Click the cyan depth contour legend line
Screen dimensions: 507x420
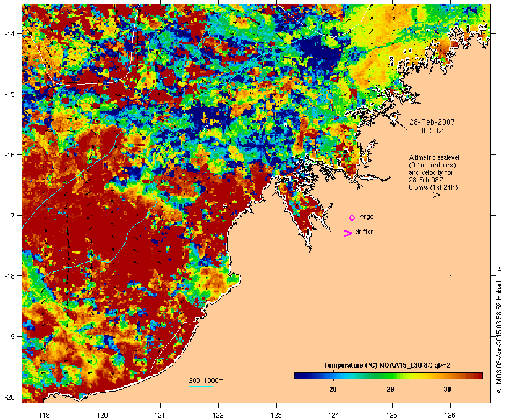[x=201, y=386]
